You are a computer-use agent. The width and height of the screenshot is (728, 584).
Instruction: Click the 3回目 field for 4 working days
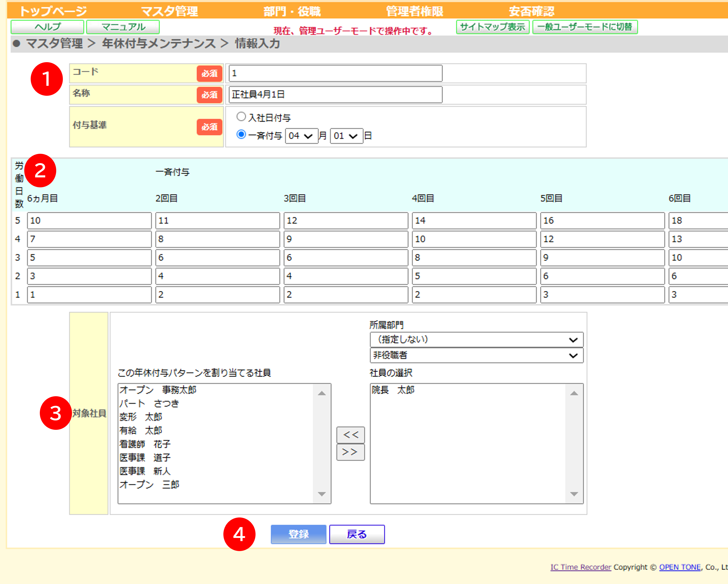[346, 239]
